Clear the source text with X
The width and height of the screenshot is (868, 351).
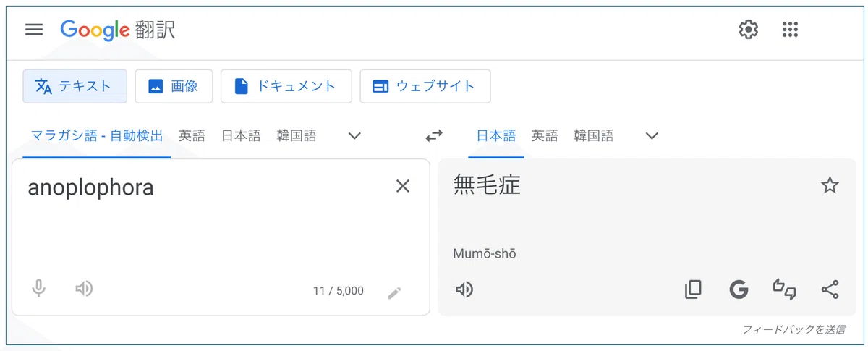pyautogui.click(x=403, y=186)
